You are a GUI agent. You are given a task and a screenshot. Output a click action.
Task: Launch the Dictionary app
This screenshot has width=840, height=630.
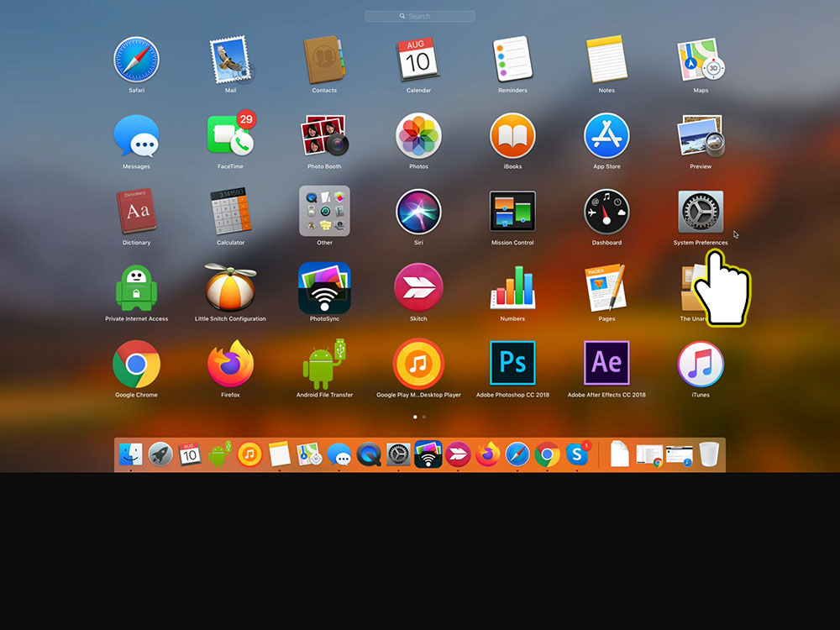136,212
